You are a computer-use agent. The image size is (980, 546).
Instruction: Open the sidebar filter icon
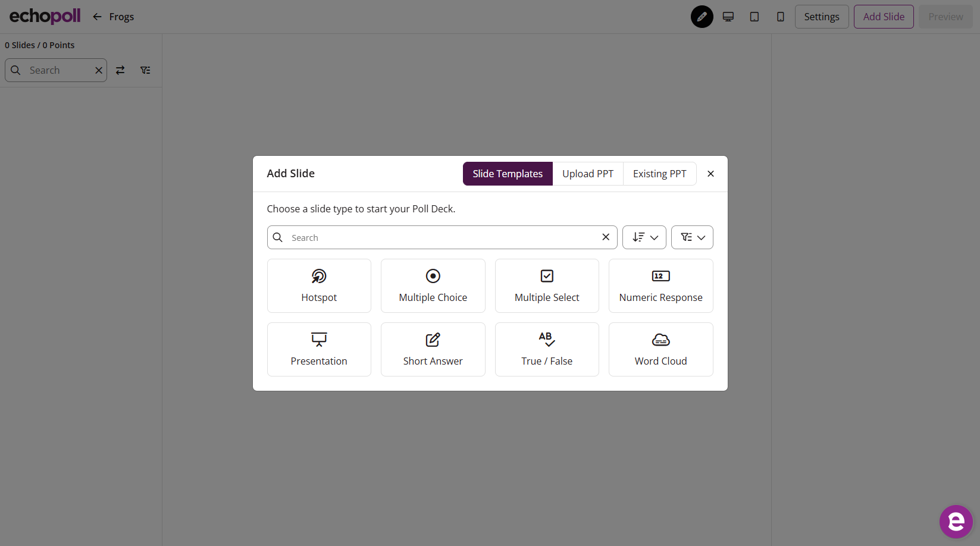tap(145, 70)
